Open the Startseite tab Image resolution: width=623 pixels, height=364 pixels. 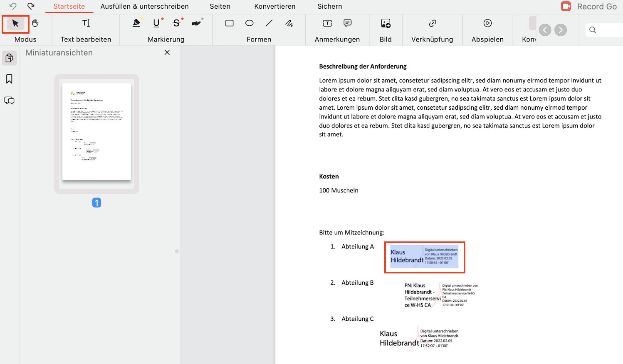click(x=69, y=6)
